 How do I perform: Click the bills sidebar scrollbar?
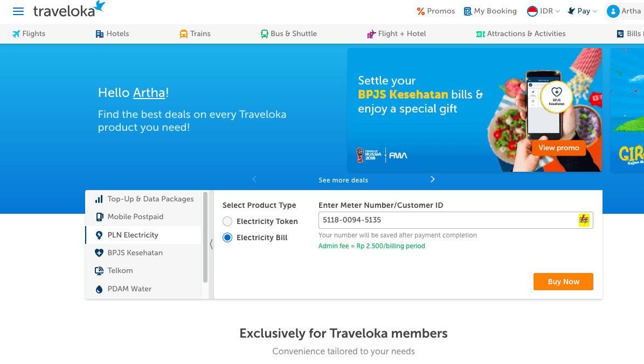[205, 237]
